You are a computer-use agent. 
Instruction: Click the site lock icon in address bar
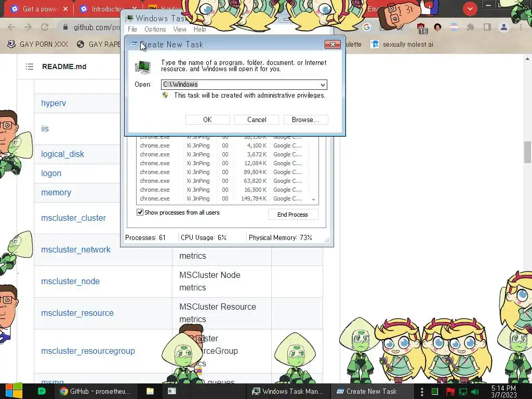pyautogui.click(x=65, y=27)
